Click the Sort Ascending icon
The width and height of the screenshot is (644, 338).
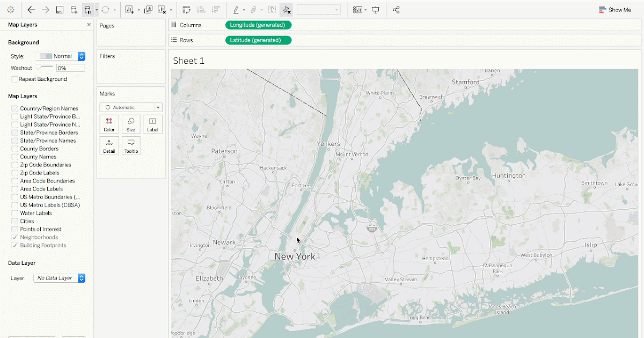click(x=201, y=10)
